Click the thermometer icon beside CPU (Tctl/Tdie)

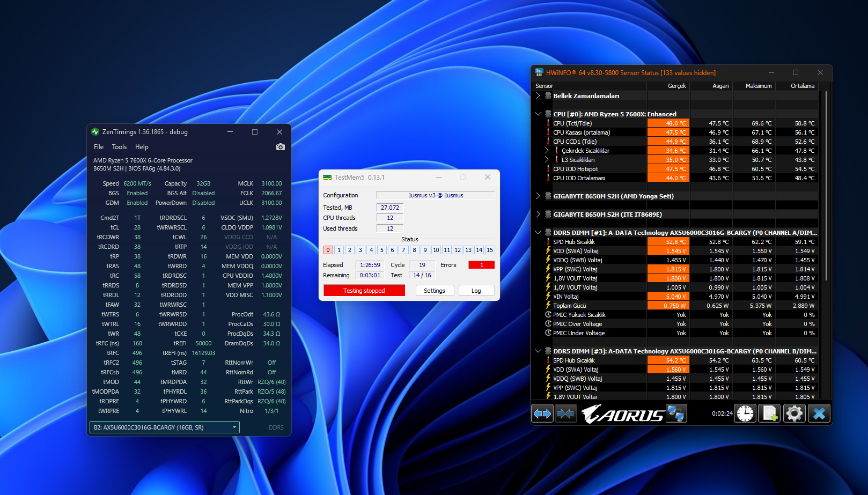[548, 123]
